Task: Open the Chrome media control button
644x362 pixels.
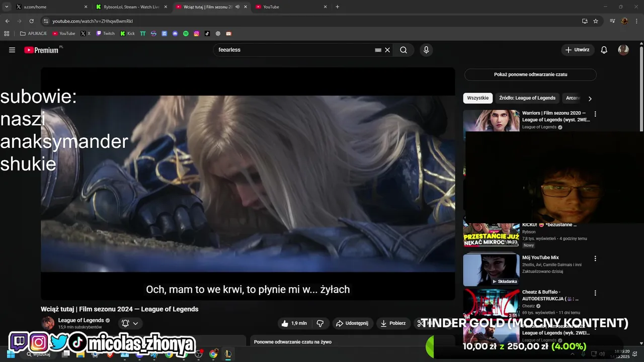Action: tap(612, 21)
